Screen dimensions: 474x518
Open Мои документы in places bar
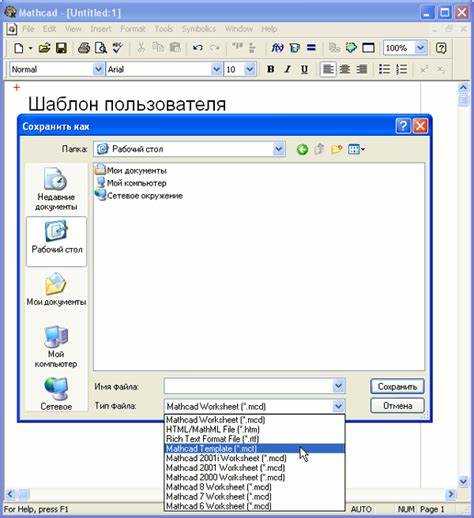(56, 289)
